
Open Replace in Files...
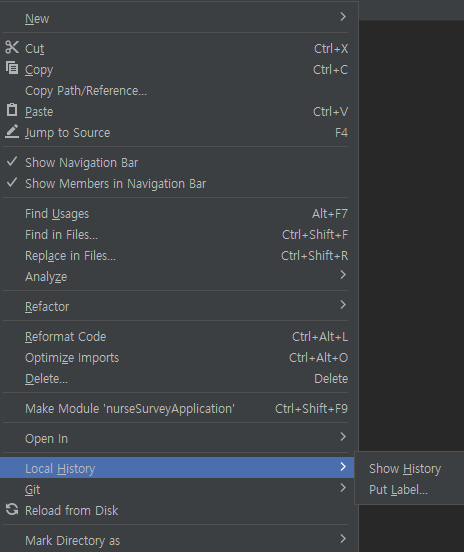pos(177,256)
